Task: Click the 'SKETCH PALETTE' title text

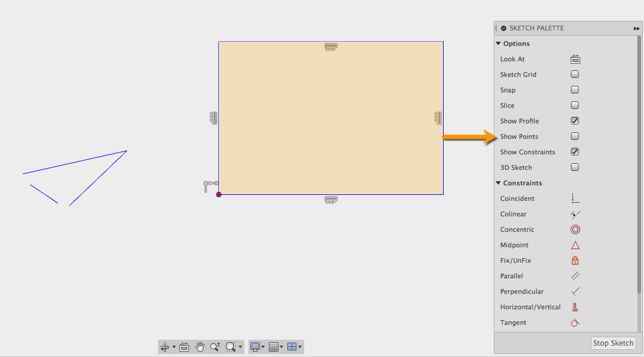Action: click(x=537, y=29)
